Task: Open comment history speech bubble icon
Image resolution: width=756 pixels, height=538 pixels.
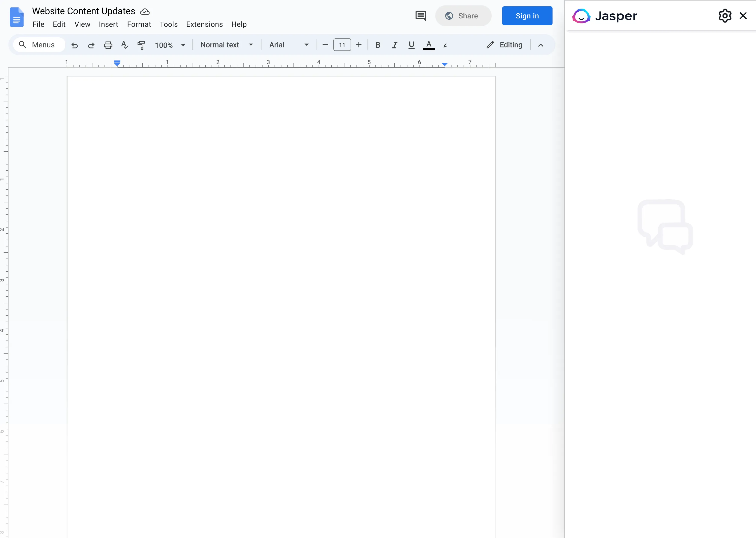Action: (x=420, y=16)
